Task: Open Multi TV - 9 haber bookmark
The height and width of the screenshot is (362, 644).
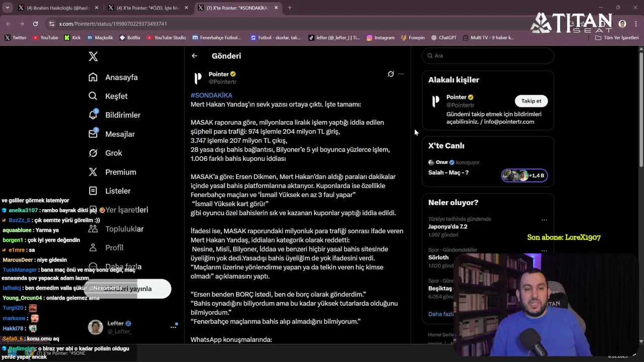Action: click(x=489, y=38)
